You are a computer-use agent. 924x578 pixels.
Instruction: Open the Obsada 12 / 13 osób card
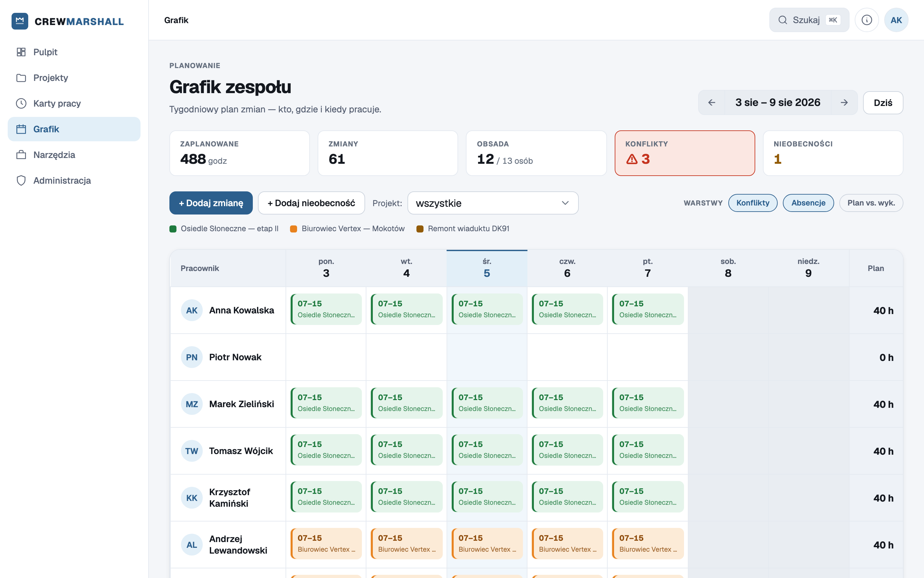tap(536, 153)
